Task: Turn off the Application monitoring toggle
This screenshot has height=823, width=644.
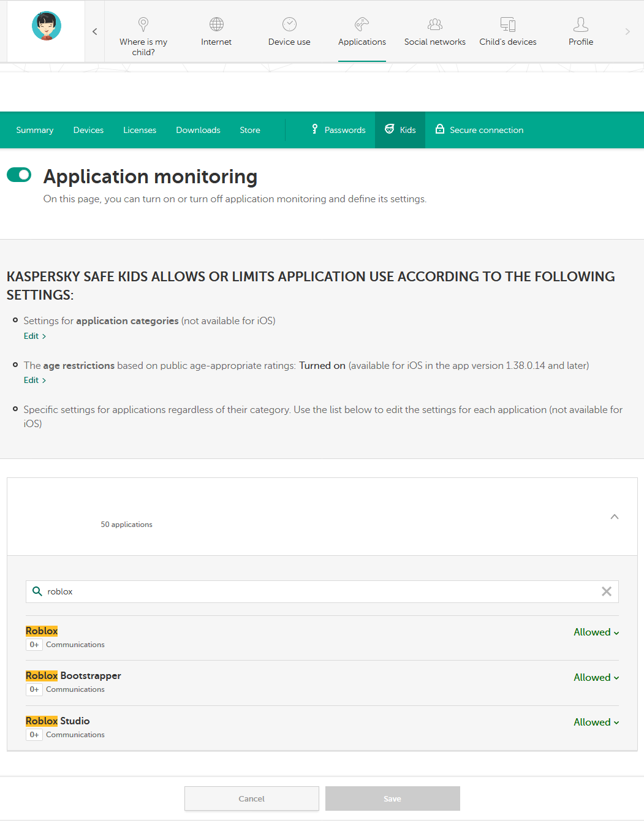Action: pos(19,175)
